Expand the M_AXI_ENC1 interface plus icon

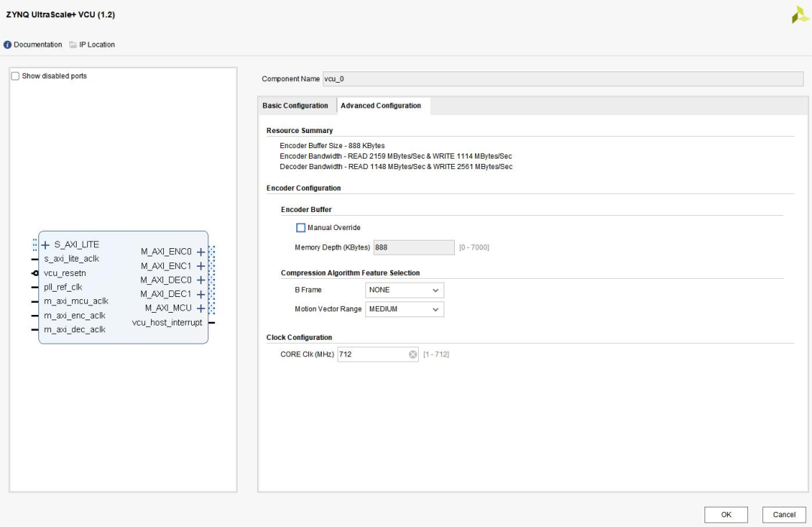201,266
